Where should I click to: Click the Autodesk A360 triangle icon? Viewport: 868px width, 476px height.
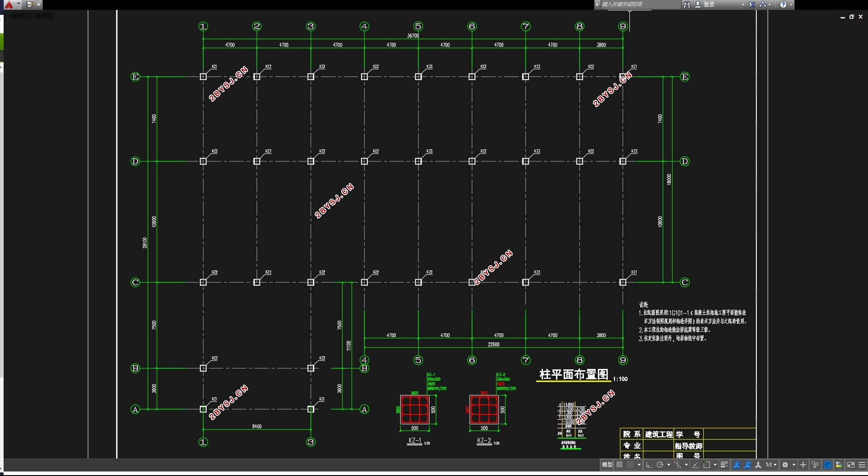coord(762,4)
